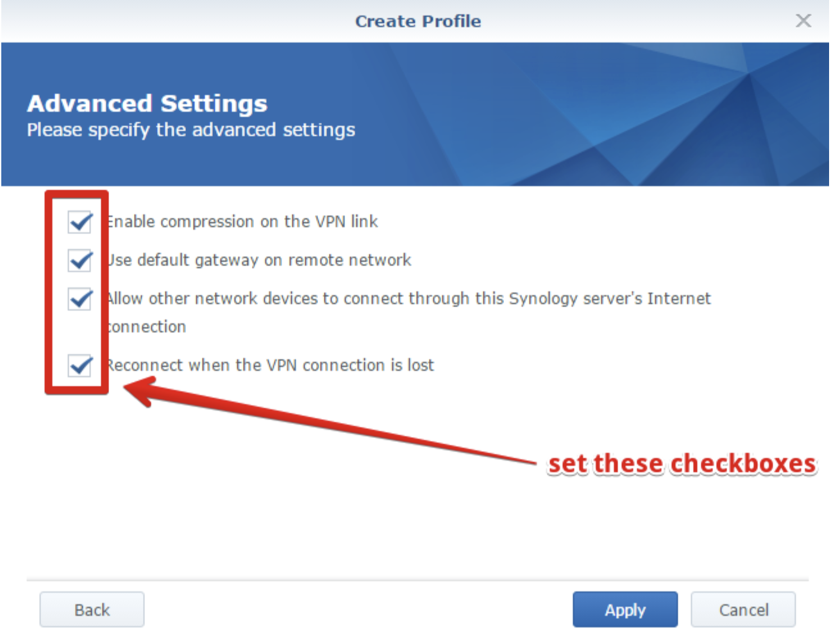Cancel the Create Profile wizard
This screenshot has width=831, height=644.
click(743, 609)
